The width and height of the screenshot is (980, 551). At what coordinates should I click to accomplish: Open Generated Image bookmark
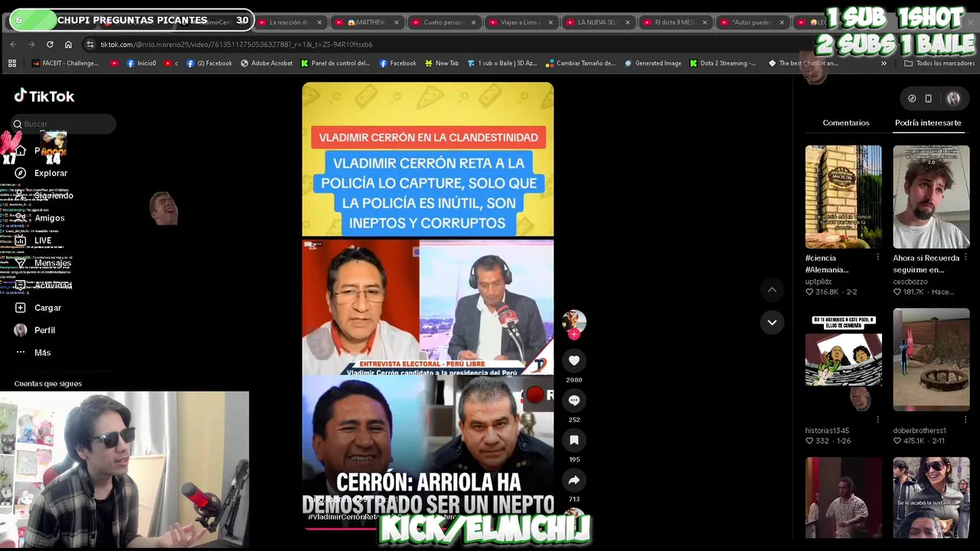pos(652,64)
